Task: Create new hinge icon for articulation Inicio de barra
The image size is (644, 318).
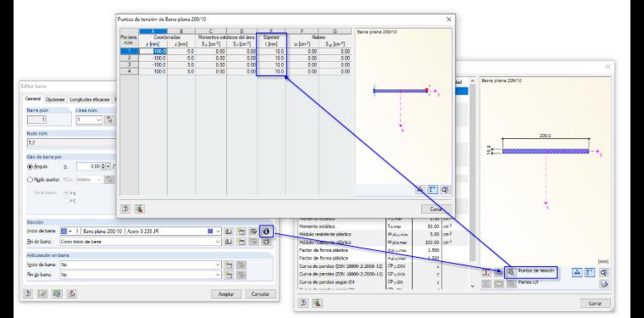Action: 229,265
